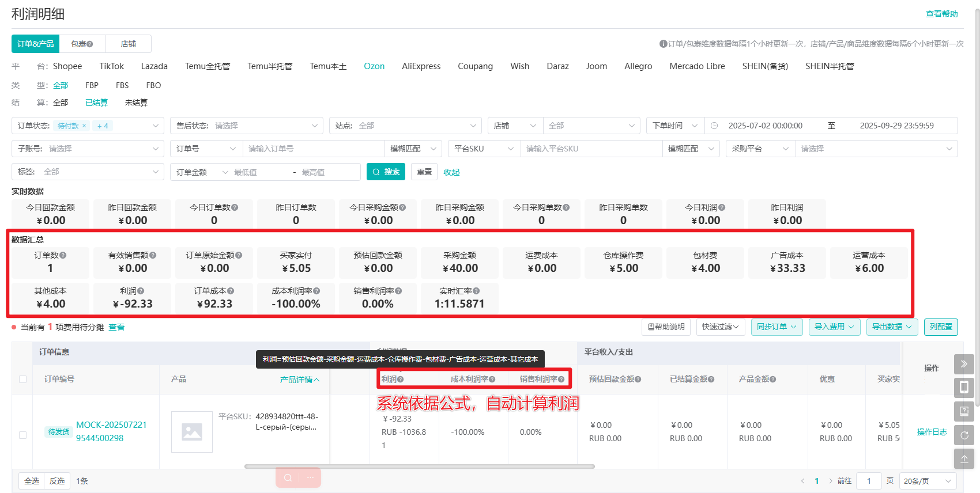Click the floating ellipsis icon at bottom
Viewport: 980px width, 493px height.
(310, 477)
